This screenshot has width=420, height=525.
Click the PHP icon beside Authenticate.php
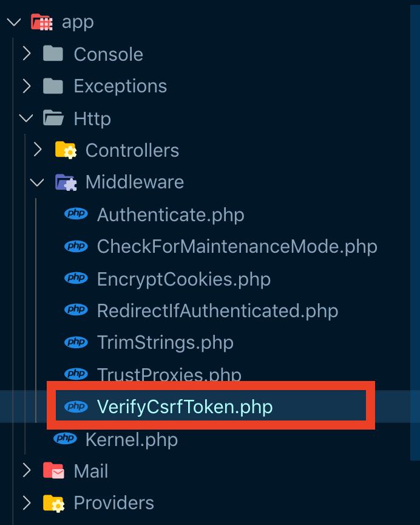tap(76, 214)
